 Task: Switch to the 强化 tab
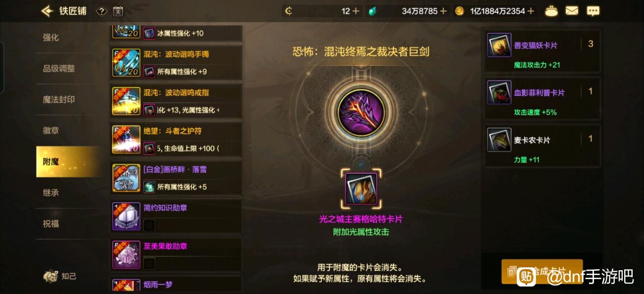[x=51, y=38]
